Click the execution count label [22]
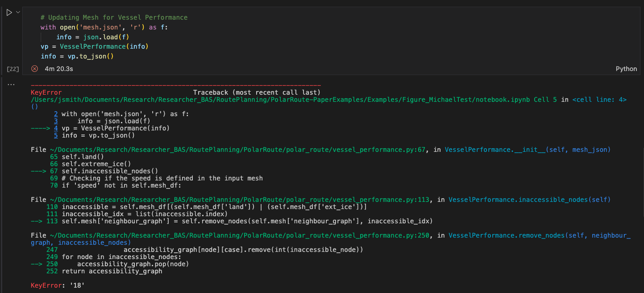Image resolution: width=644 pixels, height=293 pixels. (x=12, y=68)
